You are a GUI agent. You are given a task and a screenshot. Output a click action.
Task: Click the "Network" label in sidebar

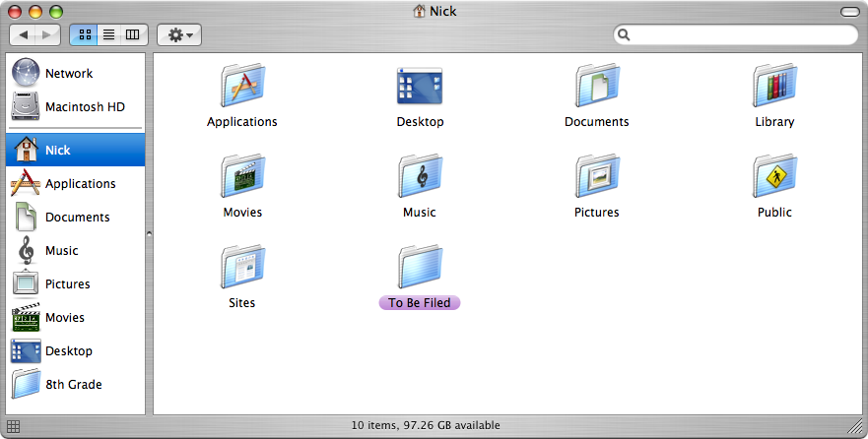click(69, 73)
